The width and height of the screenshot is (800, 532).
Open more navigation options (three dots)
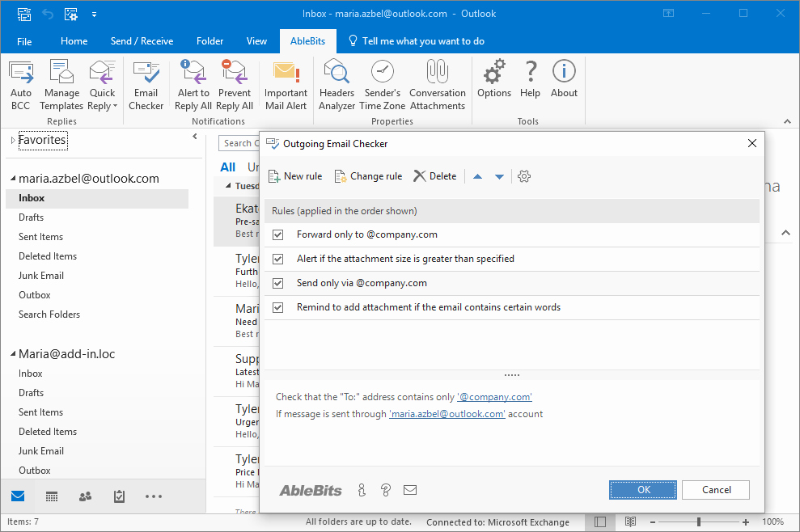(154, 496)
